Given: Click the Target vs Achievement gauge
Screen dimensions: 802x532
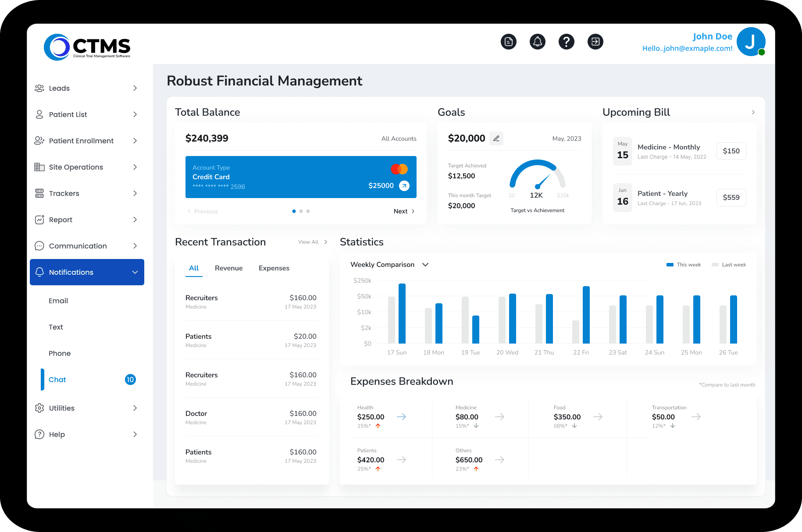Looking at the screenshot, I should tap(537, 180).
